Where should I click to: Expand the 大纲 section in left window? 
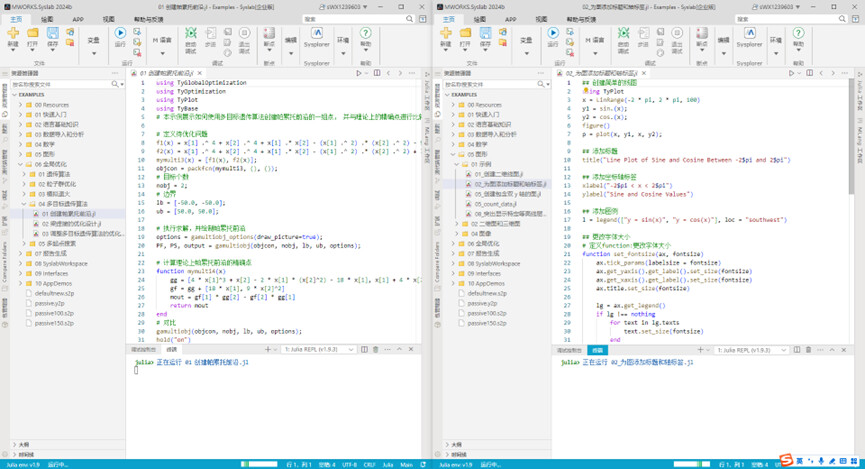click(x=14, y=444)
